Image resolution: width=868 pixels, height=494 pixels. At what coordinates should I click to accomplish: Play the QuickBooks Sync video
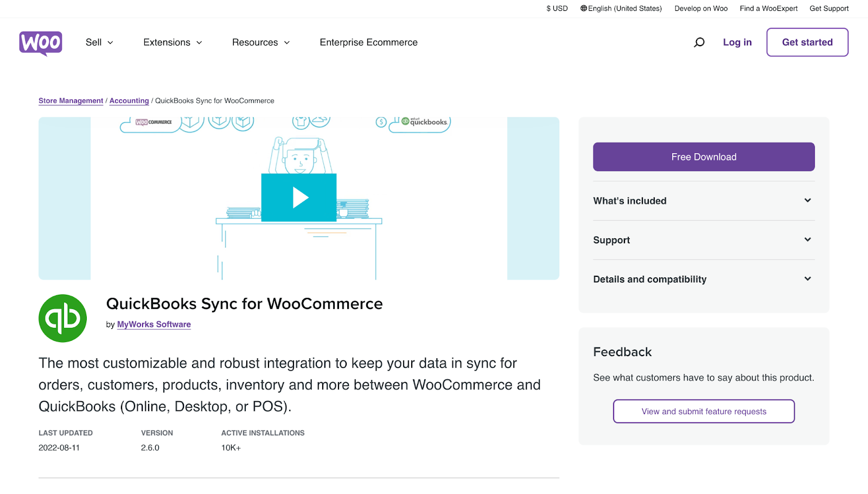click(x=299, y=198)
